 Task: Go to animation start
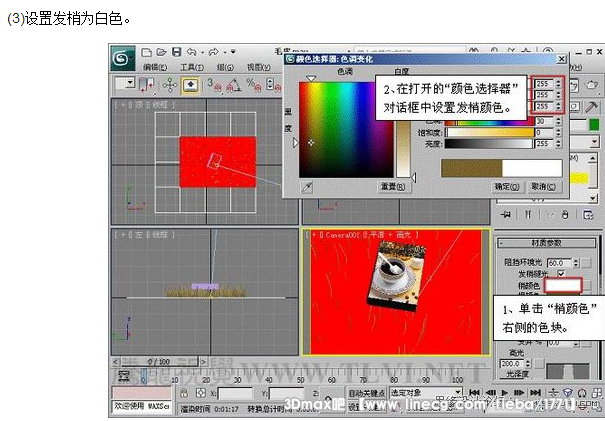tap(474, 392)
